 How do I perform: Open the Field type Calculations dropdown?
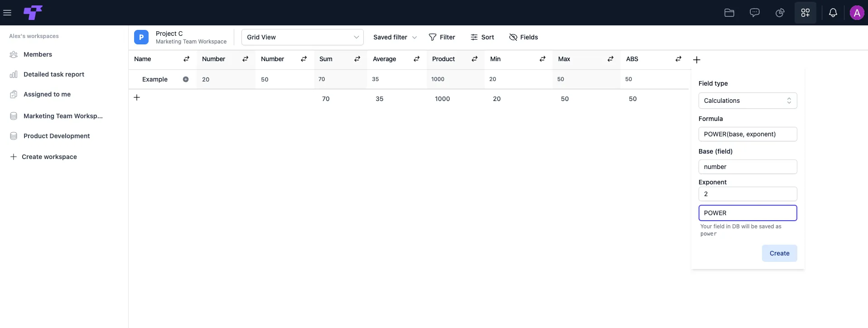tap(748, 101)
